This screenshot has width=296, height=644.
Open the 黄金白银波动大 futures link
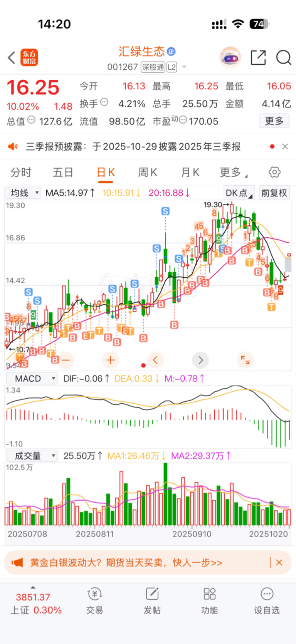pos(126,563)
